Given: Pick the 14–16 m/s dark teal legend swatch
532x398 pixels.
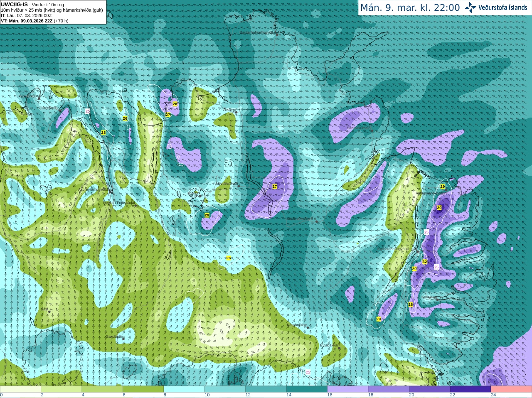Looking at the screenshot, I should tap(307, 389).
